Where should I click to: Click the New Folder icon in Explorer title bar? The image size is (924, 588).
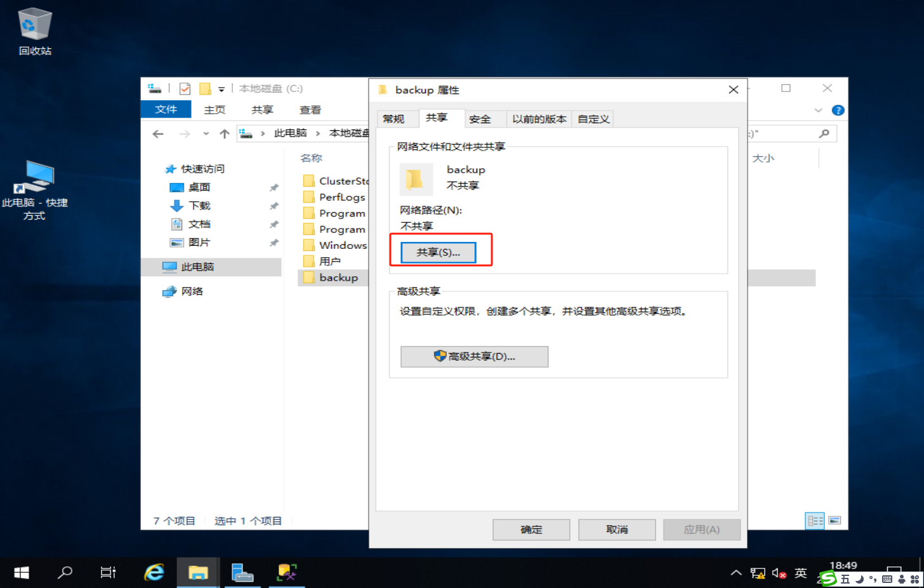[x=205, y=89]
